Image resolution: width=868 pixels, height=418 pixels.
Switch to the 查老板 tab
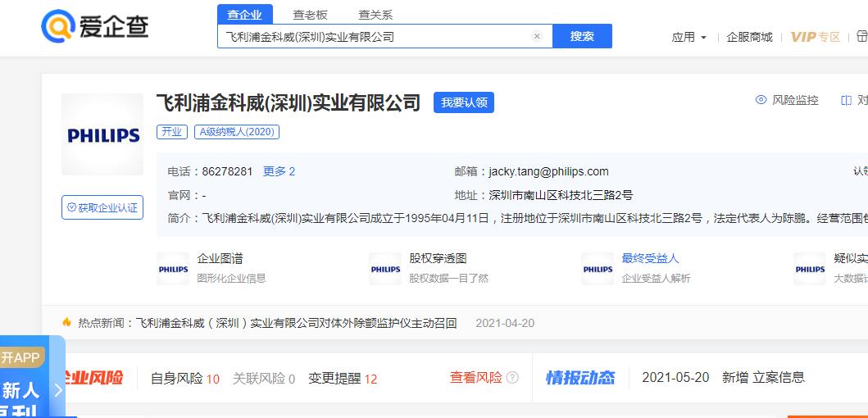(310, 15)
